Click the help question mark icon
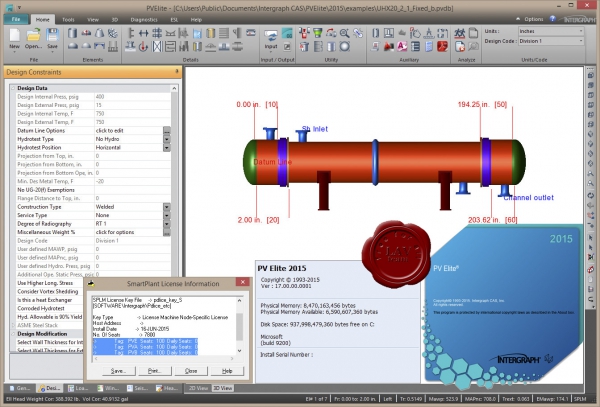600x407 pixels. 553,18
